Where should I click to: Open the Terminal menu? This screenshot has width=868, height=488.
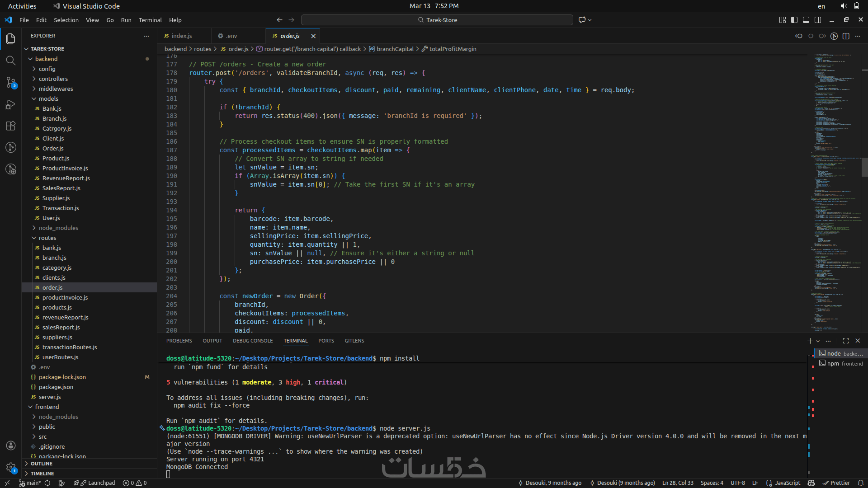tap(150, 20)
